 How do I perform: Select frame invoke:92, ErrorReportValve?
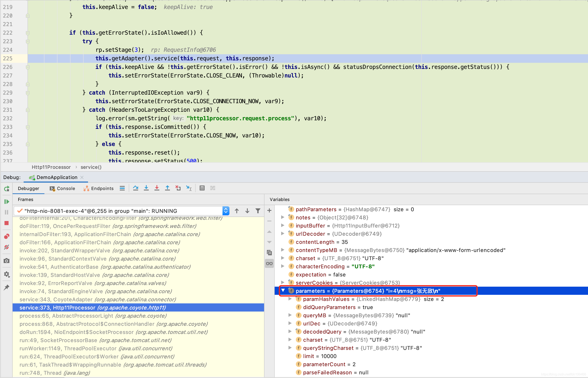pos(138,283)
